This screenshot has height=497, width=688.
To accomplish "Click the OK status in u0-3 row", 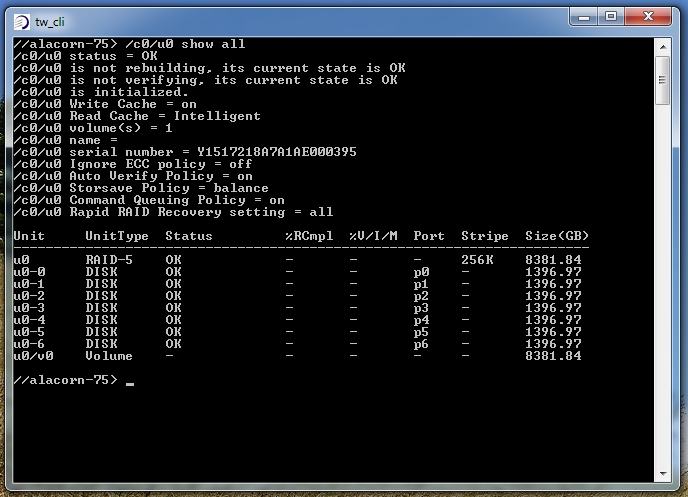I will coord(173,308).
